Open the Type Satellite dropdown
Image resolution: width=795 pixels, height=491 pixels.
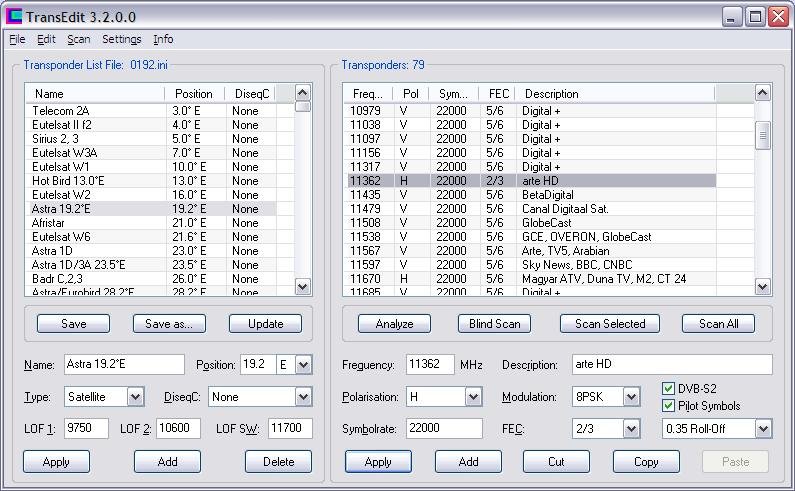[x=135, y=397]
